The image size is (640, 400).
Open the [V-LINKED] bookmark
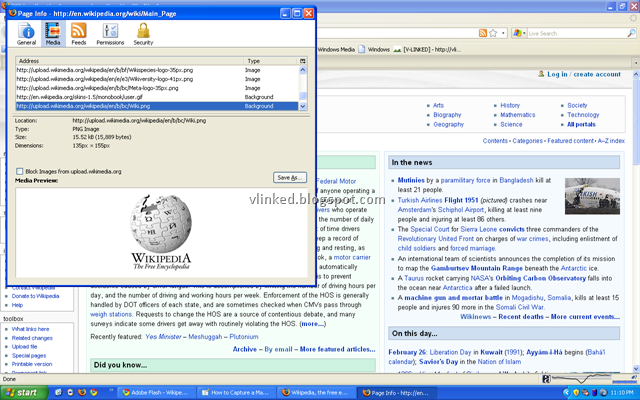click(x=427, y=49)
